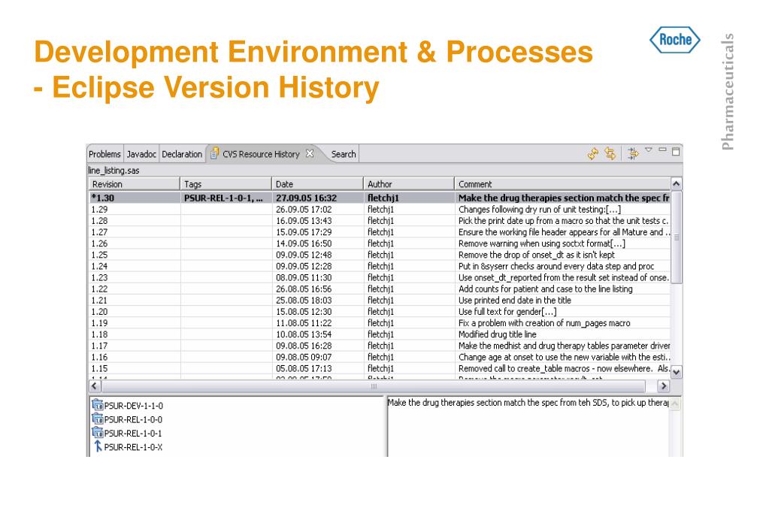The image size is (769, 532).
Task: Click date '05.08.05 17:13'
Action: click(304, 369)
